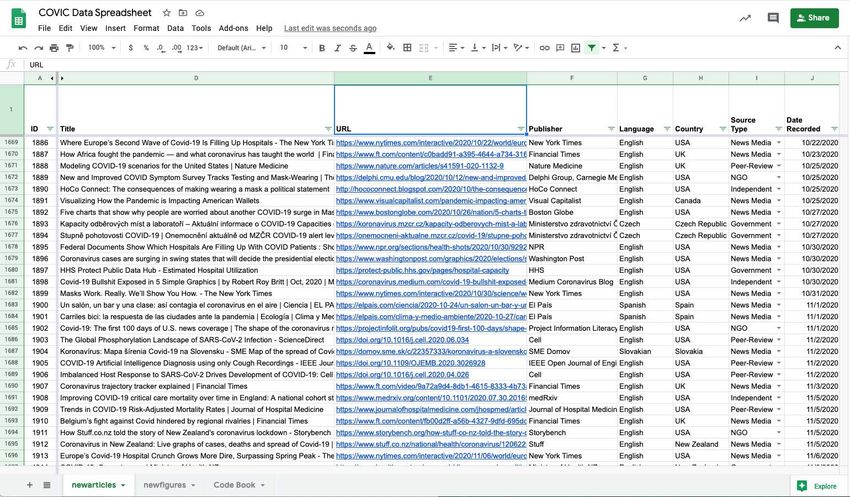Open horizontal align dropdown
This screenshot has height=497, width=850.
tap(456, 48)
